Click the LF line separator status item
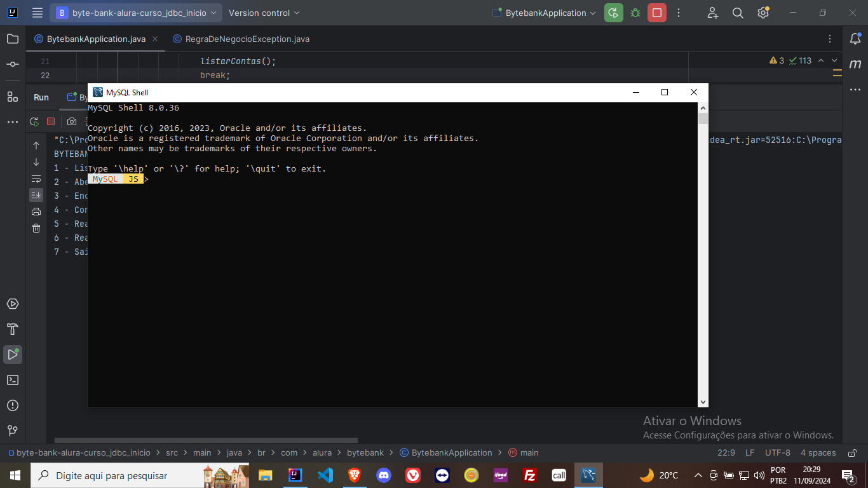868x488 pixels. [750, 453]
